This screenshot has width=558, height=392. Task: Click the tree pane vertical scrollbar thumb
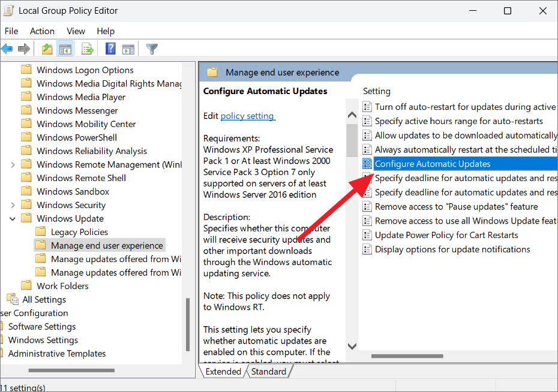(x=188, y=325)
